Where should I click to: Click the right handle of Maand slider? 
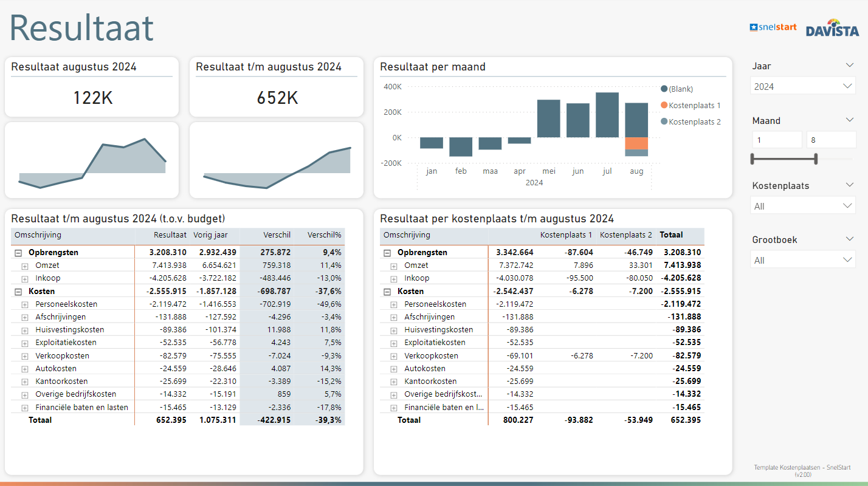click(x=816, y=159)
